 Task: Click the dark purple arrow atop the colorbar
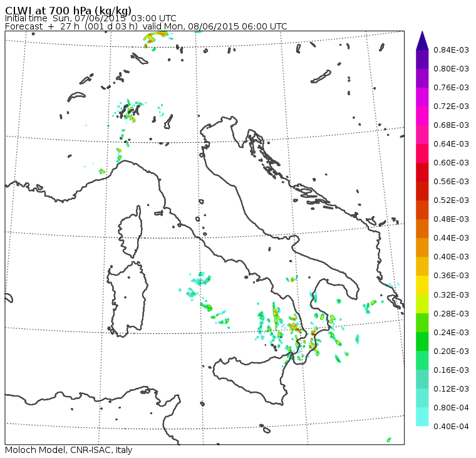tap(422, 40)
